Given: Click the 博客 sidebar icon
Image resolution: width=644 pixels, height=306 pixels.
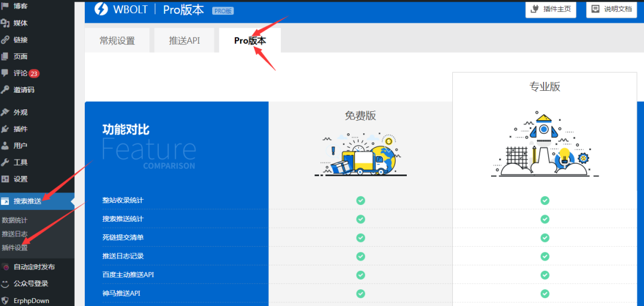Looking at the screenshot, I should coord(5,6).
